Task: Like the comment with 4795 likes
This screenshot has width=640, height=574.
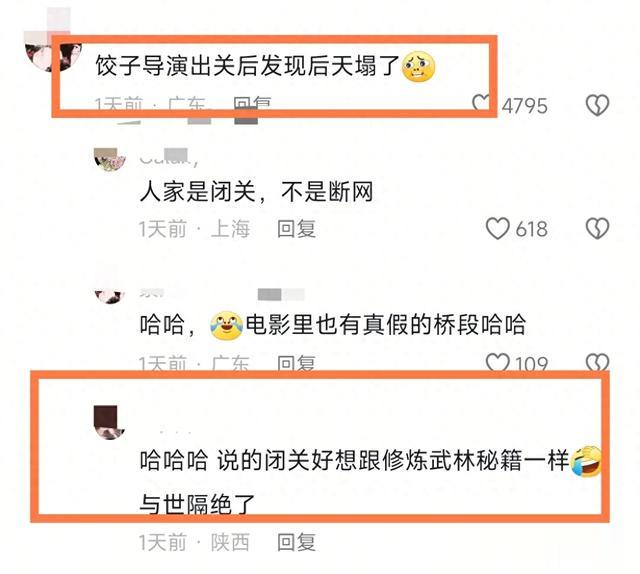Action: click(481, 103)
